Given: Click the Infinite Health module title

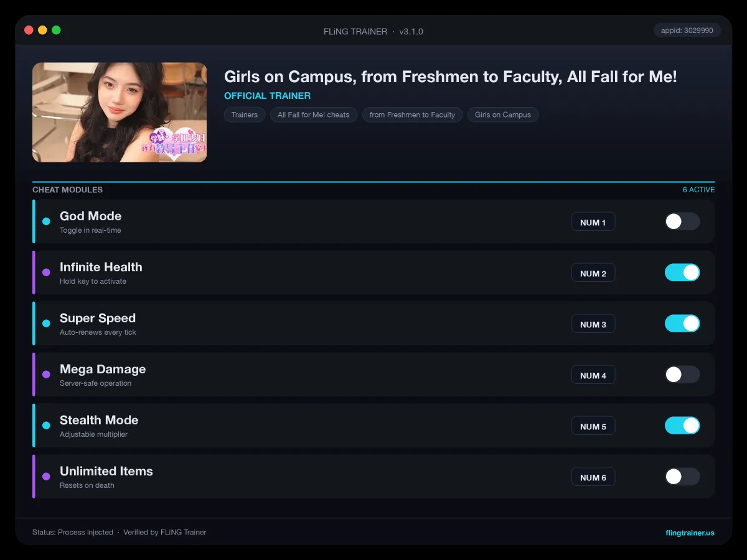Looking at the screenshot, I should [101, 267].
